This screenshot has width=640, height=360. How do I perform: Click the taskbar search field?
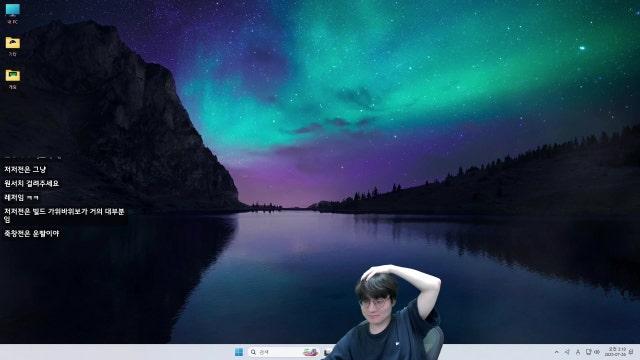pos(284,352)
